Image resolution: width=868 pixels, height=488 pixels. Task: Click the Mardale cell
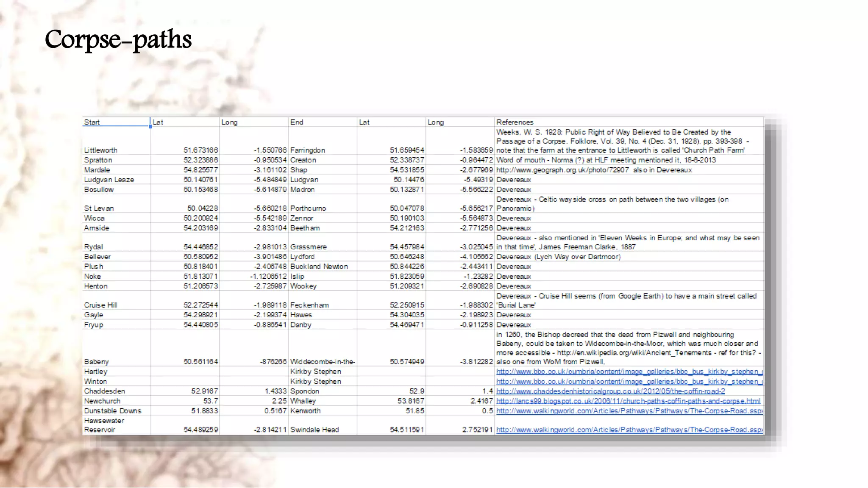[97, 170]
